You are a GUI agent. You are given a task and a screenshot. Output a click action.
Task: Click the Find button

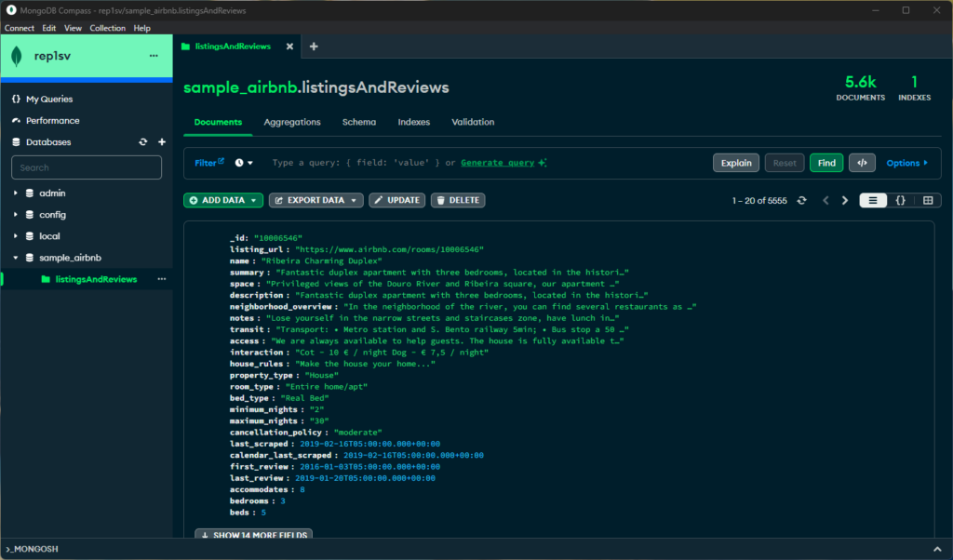825,163
